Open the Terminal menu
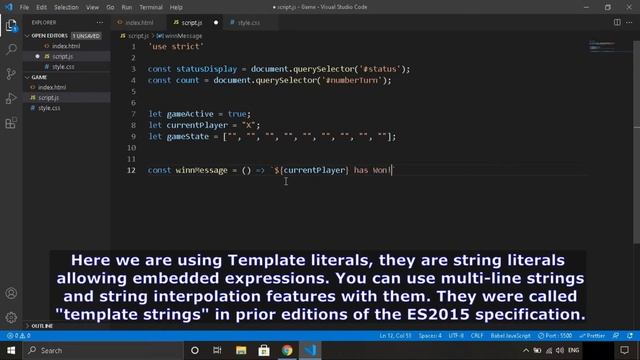Viewport: 640px width, 360px height. click(x=151, y=7)
